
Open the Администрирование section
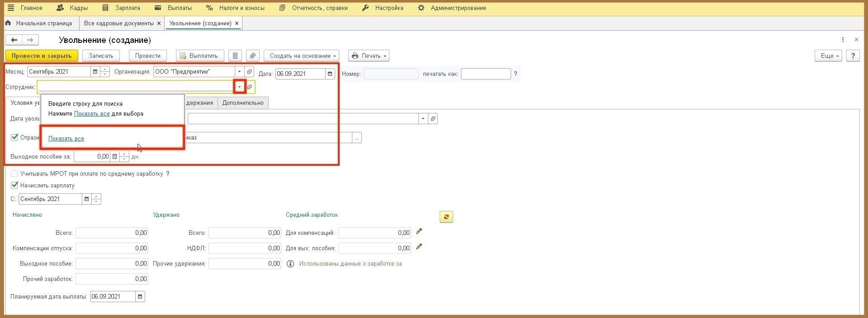(452, 8)
